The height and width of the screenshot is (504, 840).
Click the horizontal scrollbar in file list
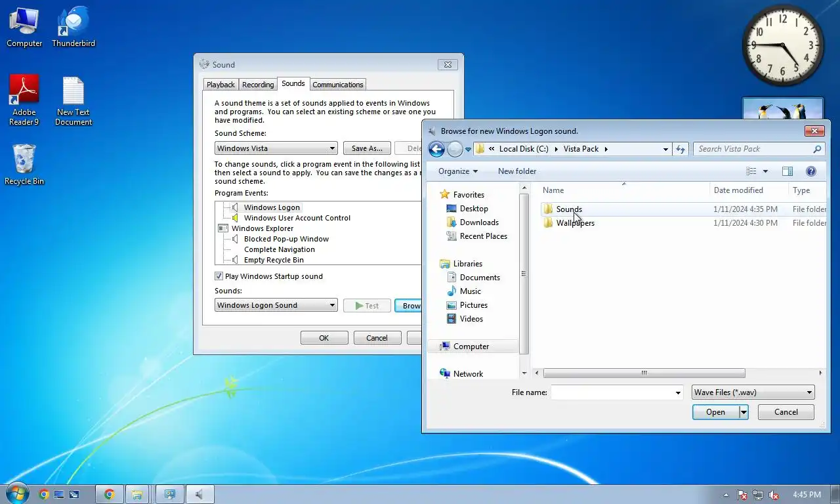(x=644, y=373)
